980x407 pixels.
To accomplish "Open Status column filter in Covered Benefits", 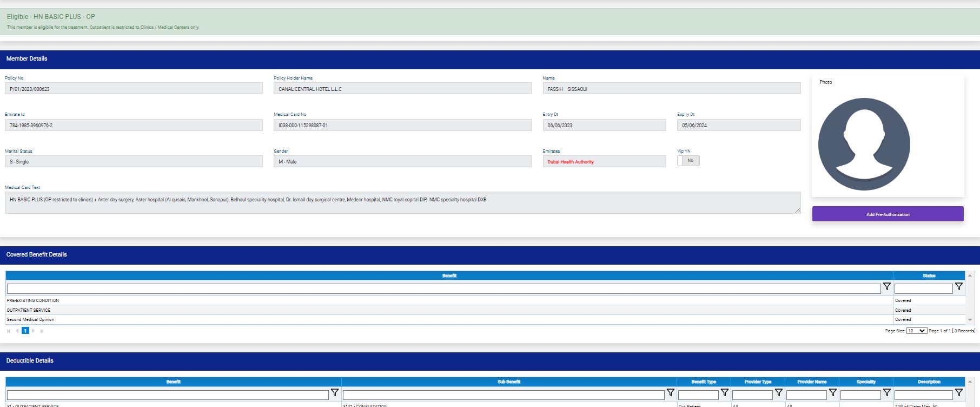I will (958, 286).
